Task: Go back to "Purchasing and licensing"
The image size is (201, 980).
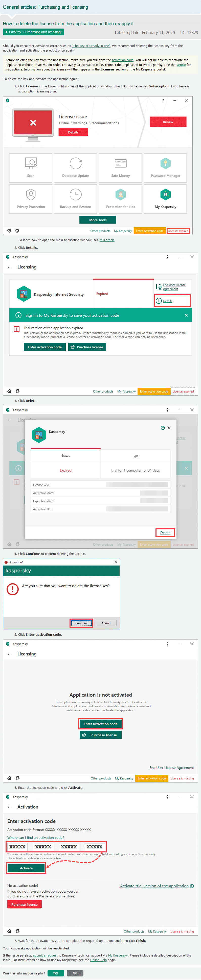Action: point(33,32)
